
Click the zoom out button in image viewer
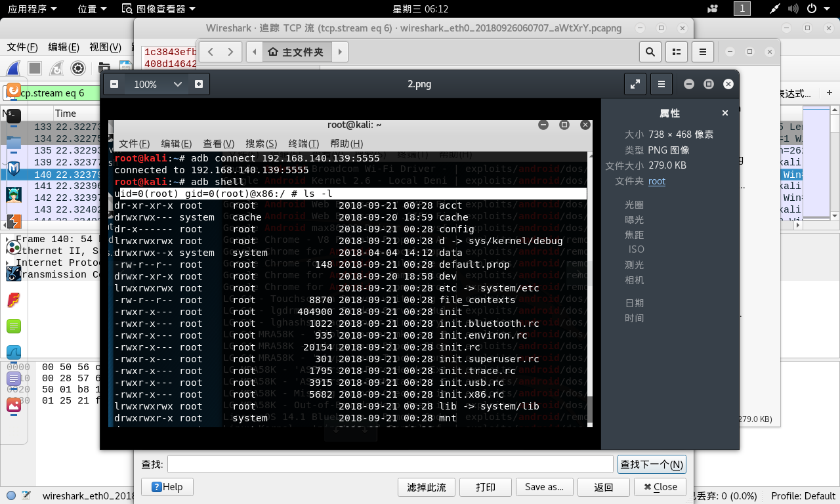tap(114, 84)
